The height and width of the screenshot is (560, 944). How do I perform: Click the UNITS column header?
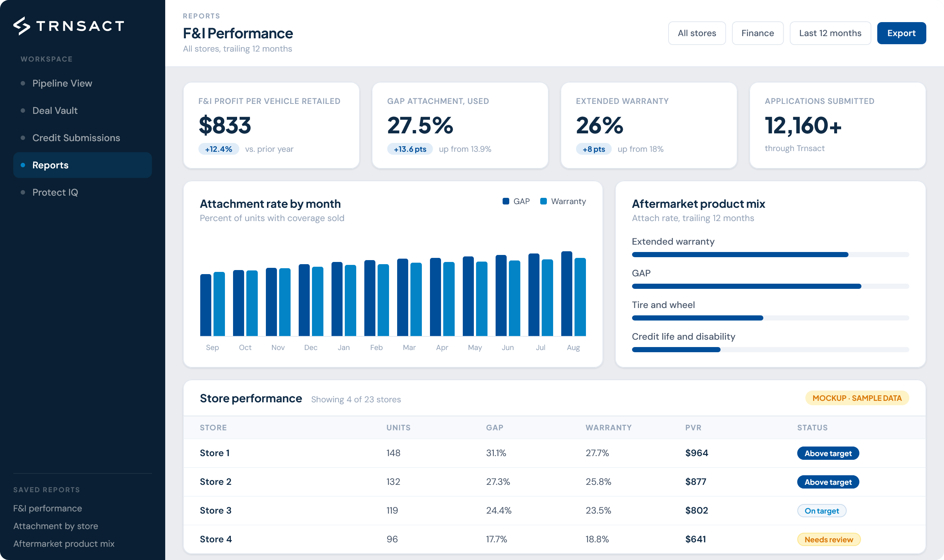click(x=398, y=427)
